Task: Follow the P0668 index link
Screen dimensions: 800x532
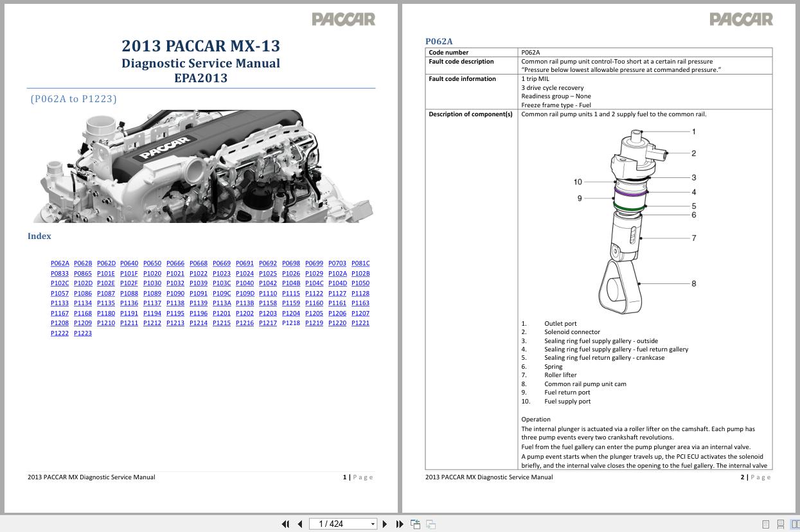Action: pos(199,263)
